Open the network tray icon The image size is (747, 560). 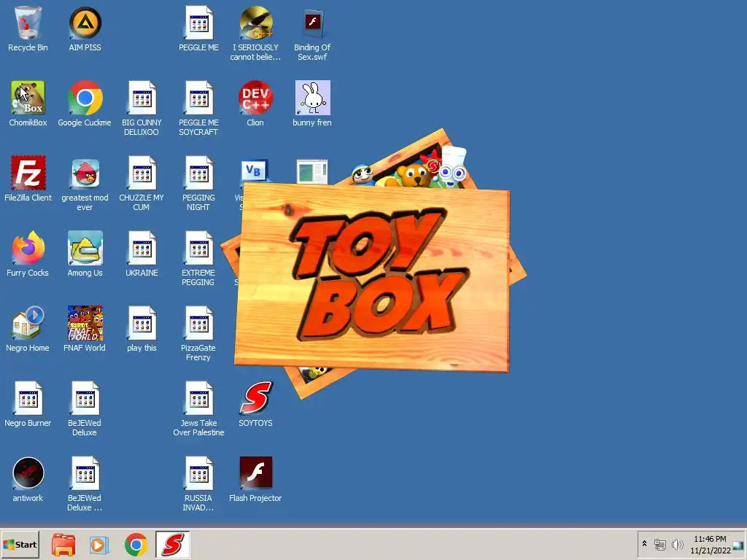coord(659,544)
